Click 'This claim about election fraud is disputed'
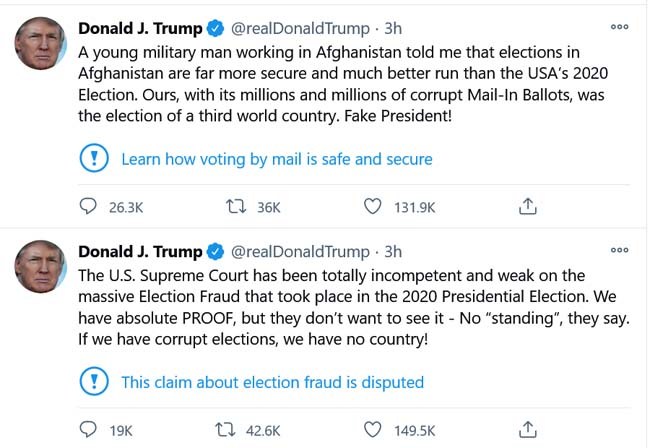The height and width of the screenshot is (448, 650). click(x=272, y=382)
